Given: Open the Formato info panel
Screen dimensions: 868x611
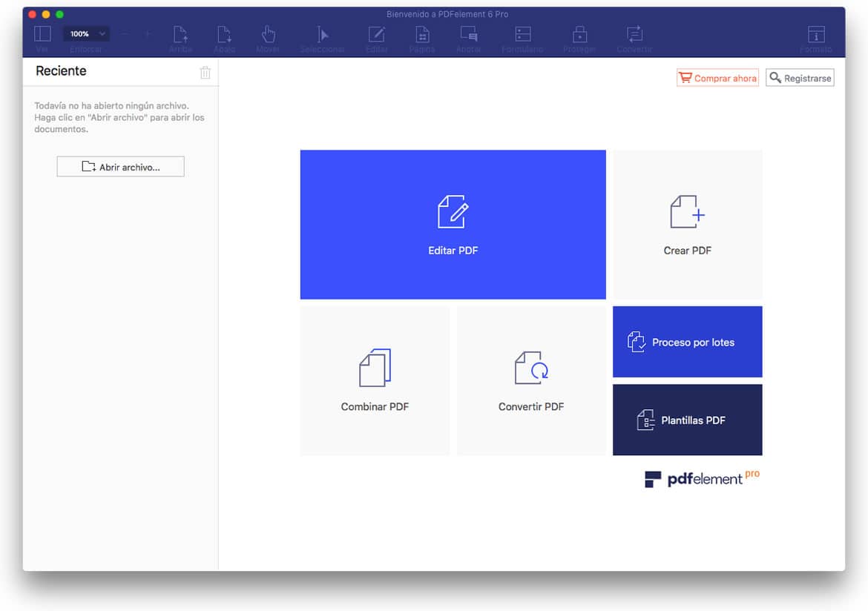Looking at the screenshot, I should click(816, 34).
